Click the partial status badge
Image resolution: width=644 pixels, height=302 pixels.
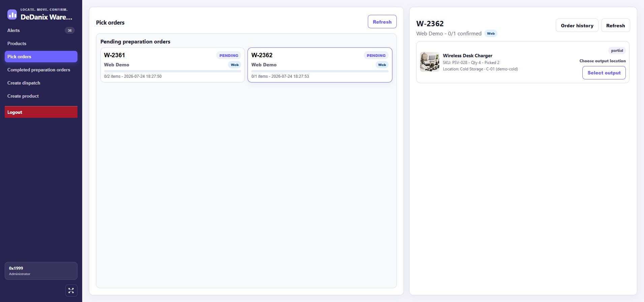coord(617,51)
